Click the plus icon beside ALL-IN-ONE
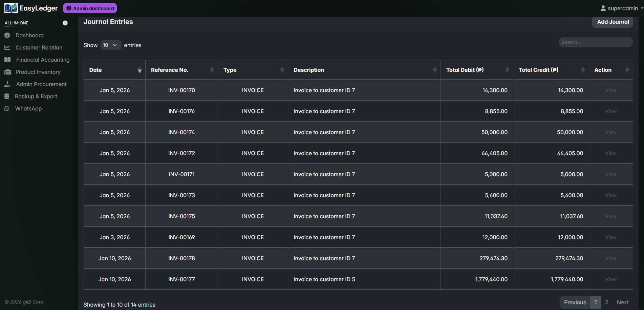644x310 pixels. click(x=65, y=23)
